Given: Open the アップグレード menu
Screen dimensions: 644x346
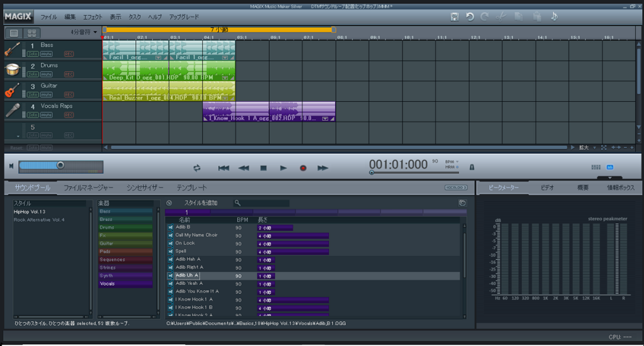Looking at the screenshot, I should click(184, 17).
